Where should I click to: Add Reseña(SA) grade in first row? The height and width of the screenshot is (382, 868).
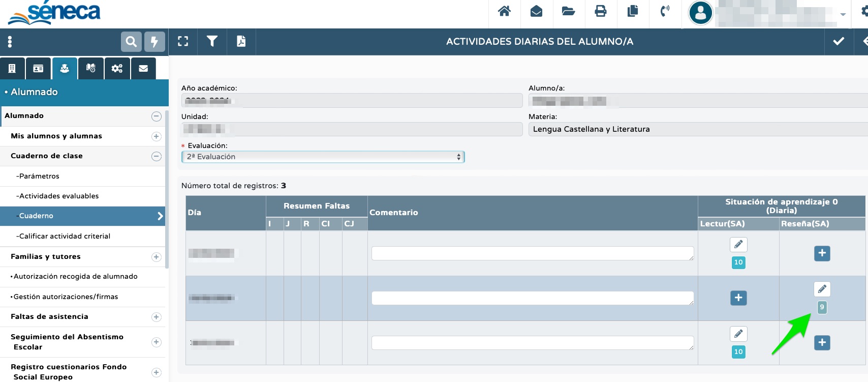click(822, 253)
